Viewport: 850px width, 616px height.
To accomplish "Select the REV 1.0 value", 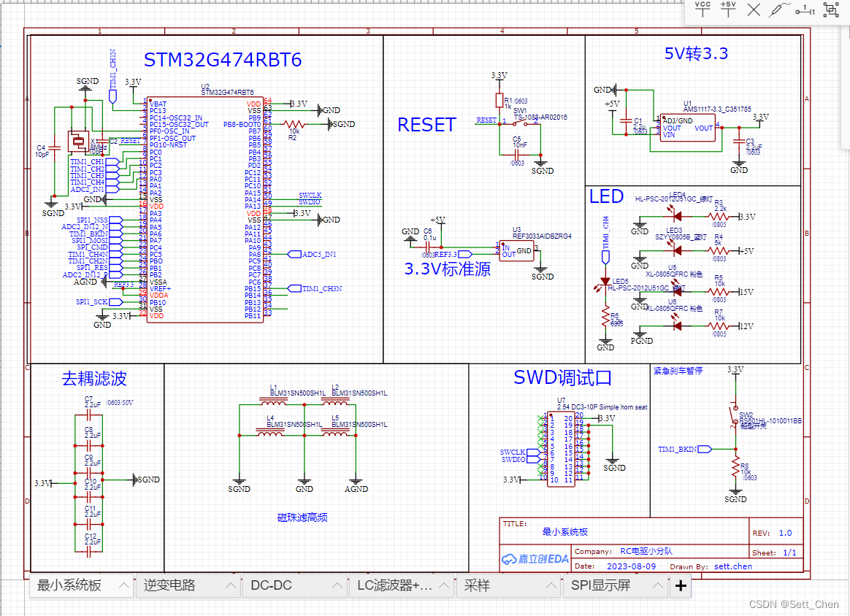I will coord(785,533).
